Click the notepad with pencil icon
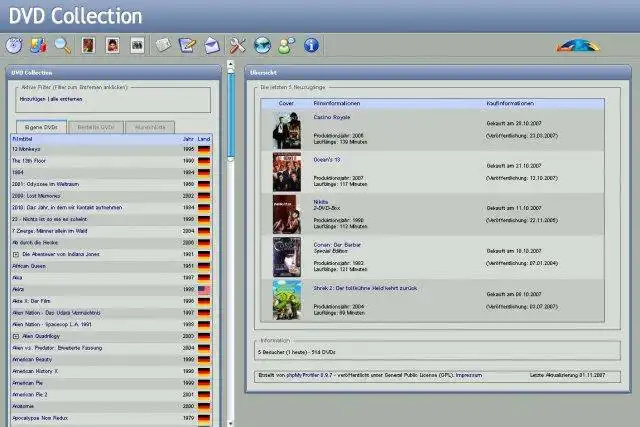The height and width of the screenshot is (427, 640). (x=187, y=45)
